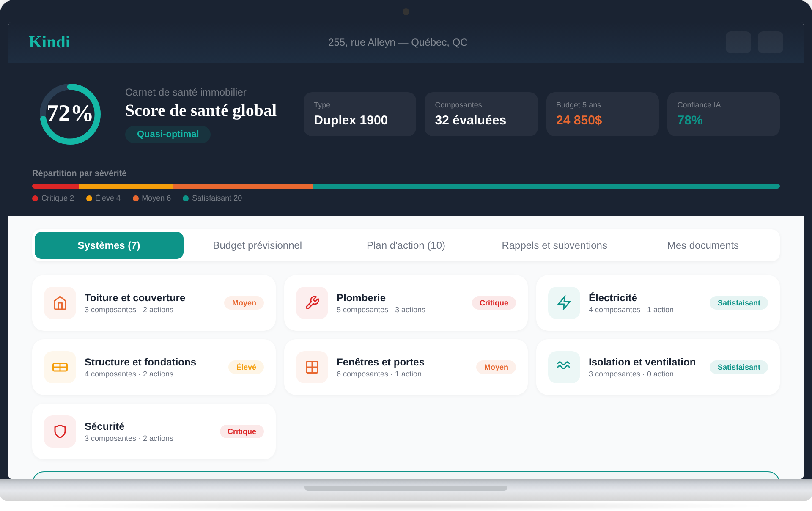The height and width of the screenshot is (511, 812).
Task: Click the répartition par sévérité progress bar
Action: click(406, 186)
